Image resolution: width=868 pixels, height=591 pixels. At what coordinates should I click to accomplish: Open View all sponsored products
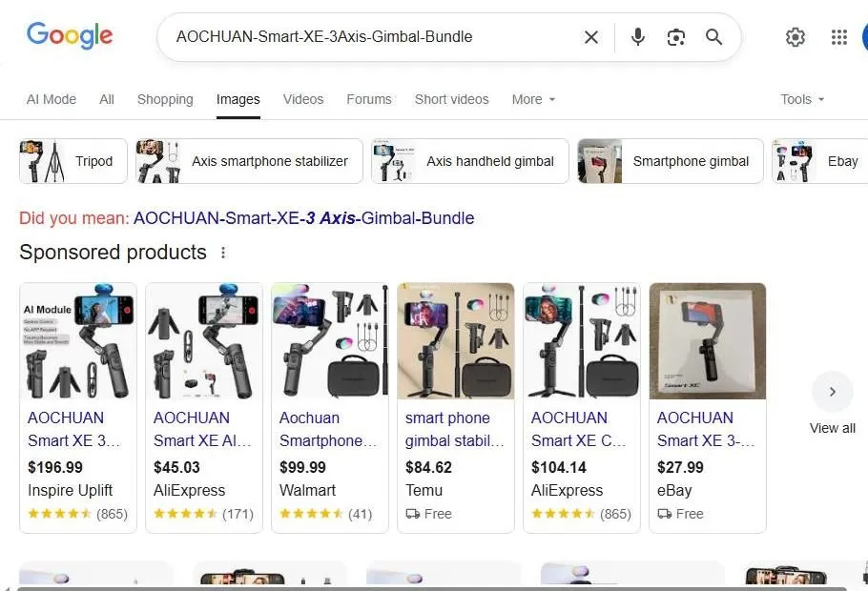(x=832, y=428)
